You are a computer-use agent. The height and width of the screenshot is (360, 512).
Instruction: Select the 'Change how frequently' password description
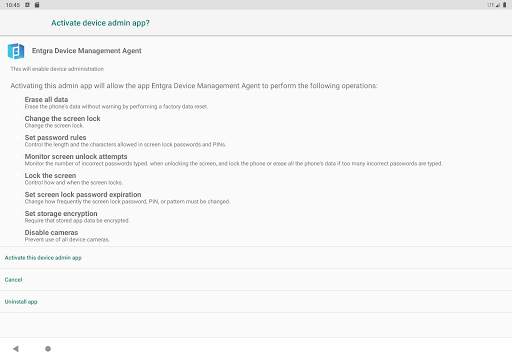coord(127,202)
